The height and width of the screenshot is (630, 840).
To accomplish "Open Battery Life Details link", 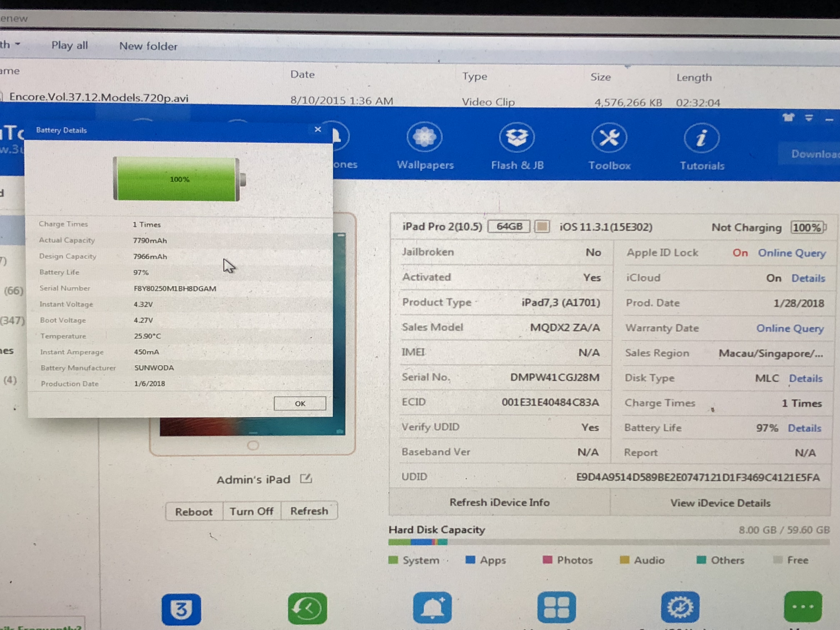I will point(804,428).
